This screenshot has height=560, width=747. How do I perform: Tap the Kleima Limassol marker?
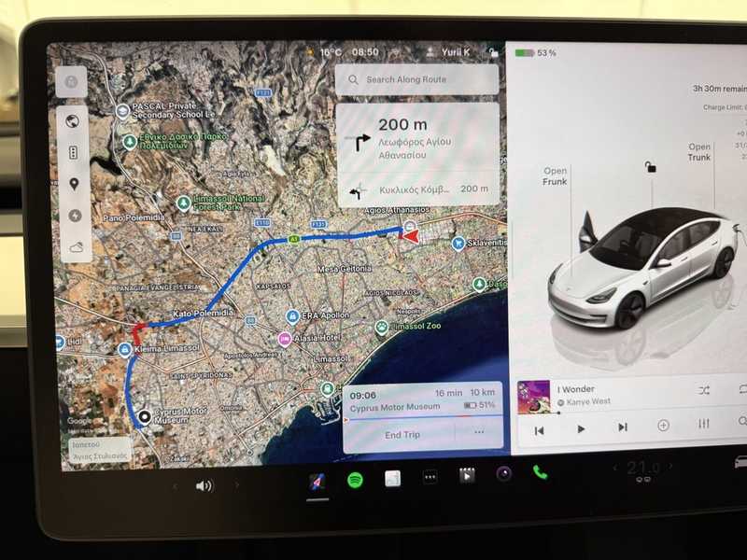click(x=125, y=350)
